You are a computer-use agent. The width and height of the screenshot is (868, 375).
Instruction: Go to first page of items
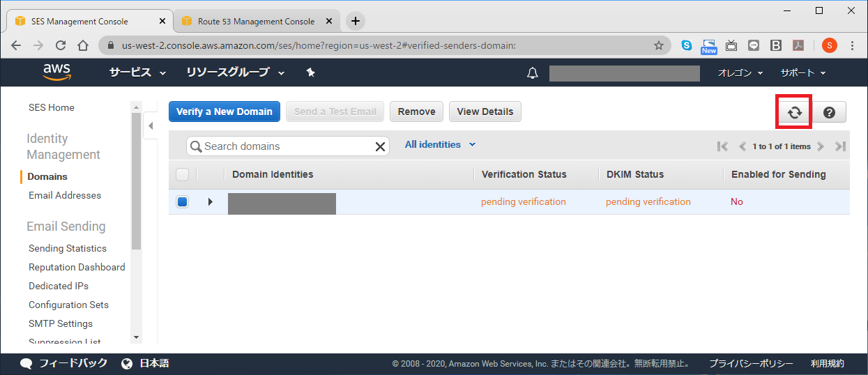click(722, 146)
